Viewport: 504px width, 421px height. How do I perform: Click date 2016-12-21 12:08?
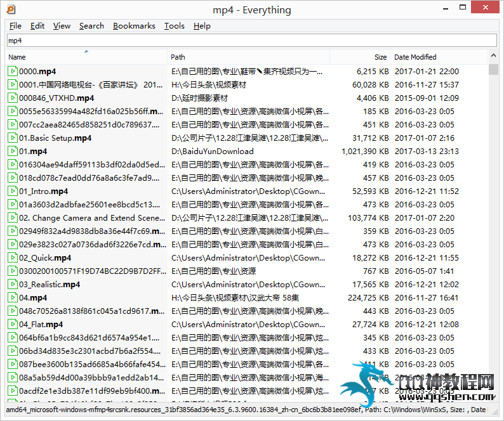[x=427, y=325]
